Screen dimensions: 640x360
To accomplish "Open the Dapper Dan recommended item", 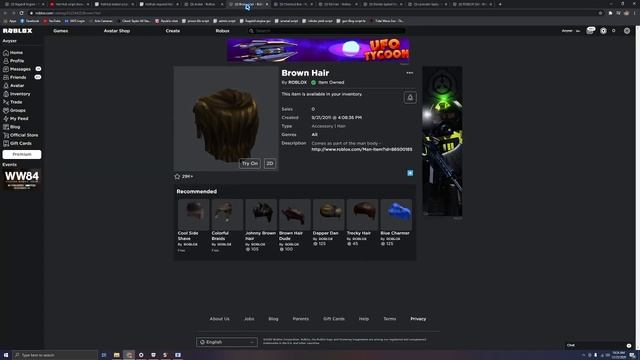I will click(x=328, y=223).
